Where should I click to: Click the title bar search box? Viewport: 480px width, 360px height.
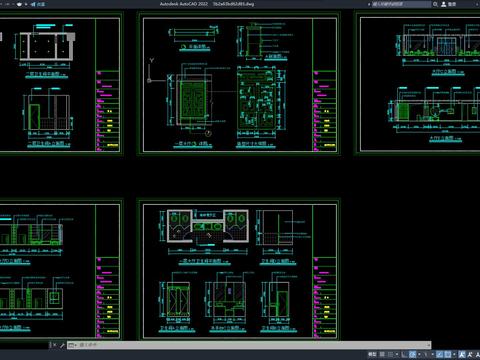tap(401, 4)
